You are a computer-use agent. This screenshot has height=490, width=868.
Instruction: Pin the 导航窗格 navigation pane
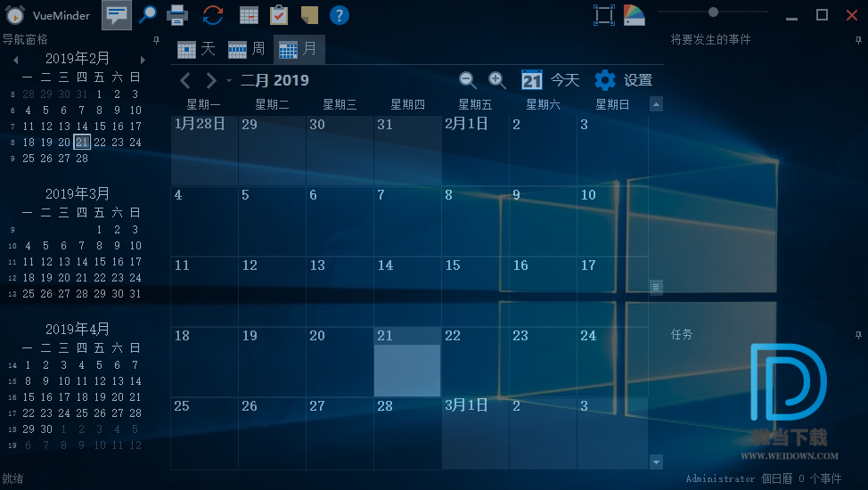pyautogui.click(x=157, y=40)
